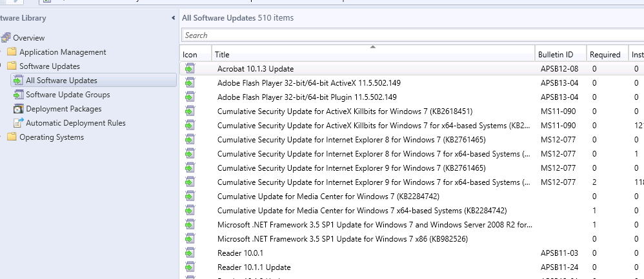
Task: Click the Overview node icon
Action: pyautogui.click(x=5, y=38)
